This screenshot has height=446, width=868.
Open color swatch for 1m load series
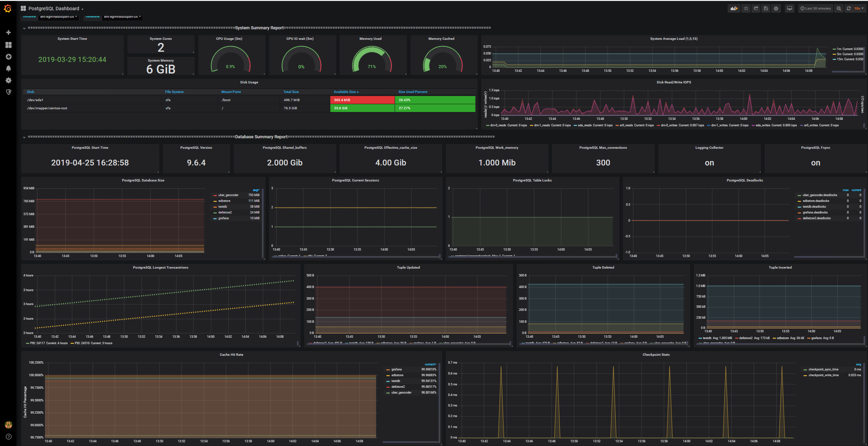pyautogui.click(x=834, y=49)
